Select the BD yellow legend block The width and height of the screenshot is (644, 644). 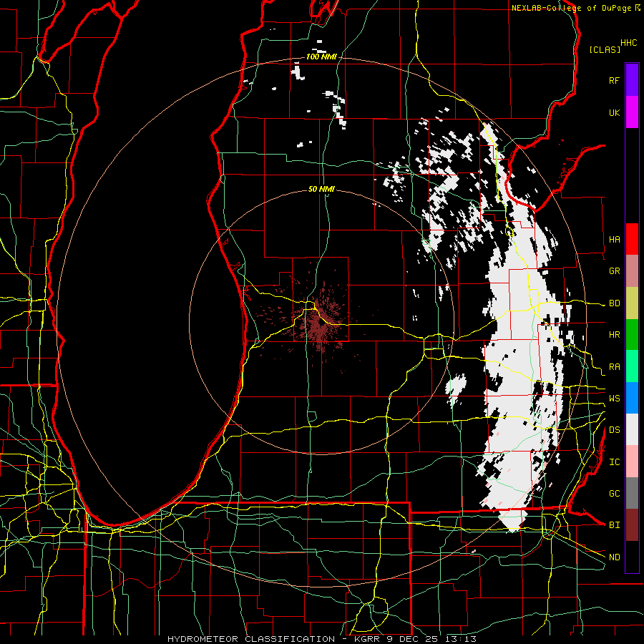pos(632,303)
